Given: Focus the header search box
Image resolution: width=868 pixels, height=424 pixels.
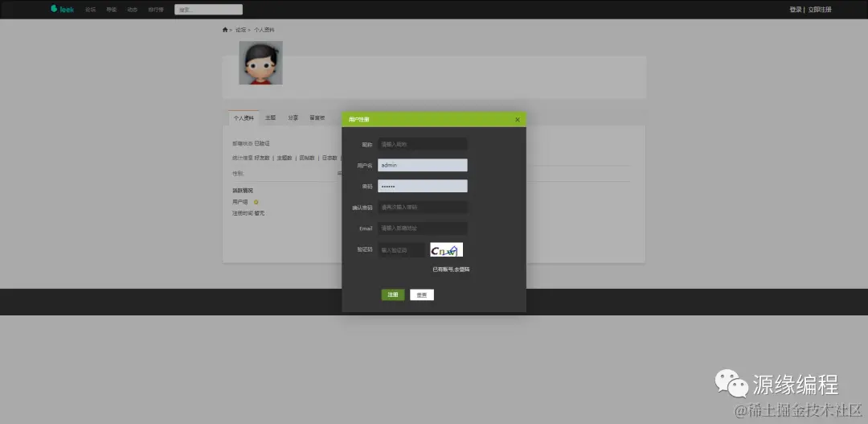Looking at the screenshot, I should tap(209, 10).
